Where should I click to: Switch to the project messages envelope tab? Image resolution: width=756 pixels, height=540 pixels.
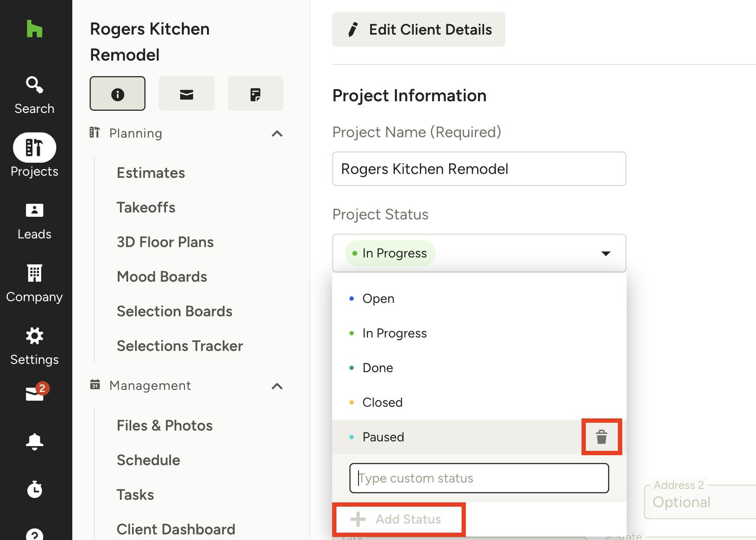pyautogui.click(x=187, y=93)
